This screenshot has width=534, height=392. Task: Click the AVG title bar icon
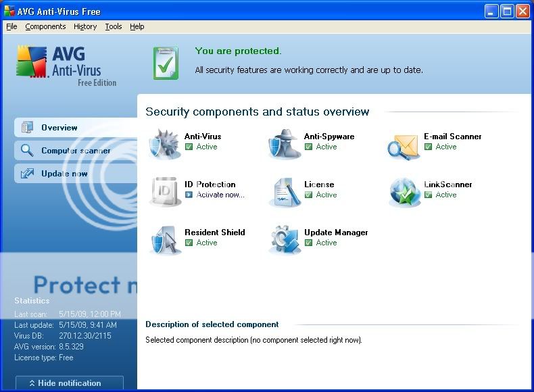pos(9,11)
